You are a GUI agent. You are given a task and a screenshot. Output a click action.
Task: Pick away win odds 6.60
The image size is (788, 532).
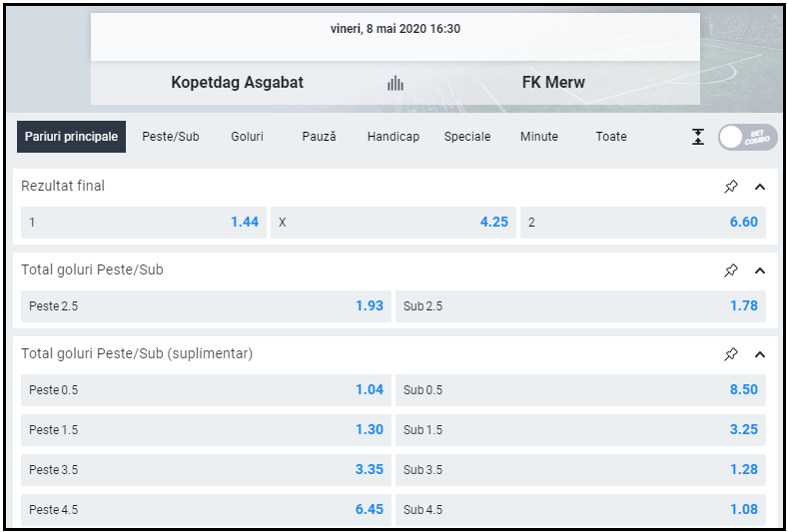pos(643,223)
